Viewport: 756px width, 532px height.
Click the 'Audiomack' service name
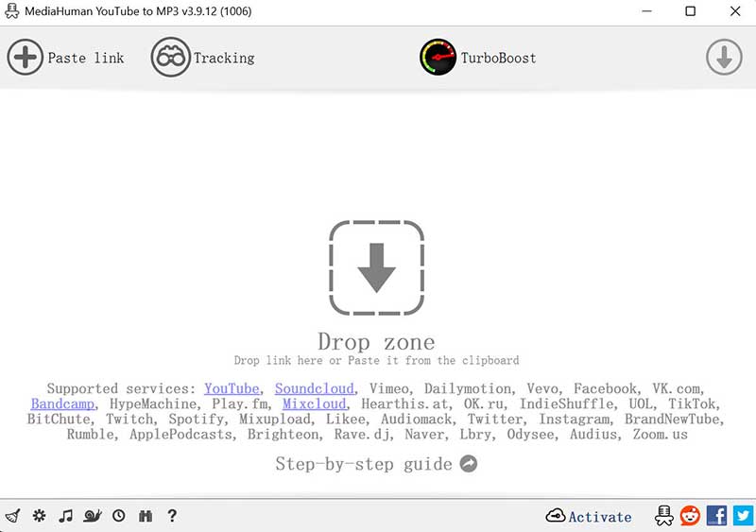[416, 420]
